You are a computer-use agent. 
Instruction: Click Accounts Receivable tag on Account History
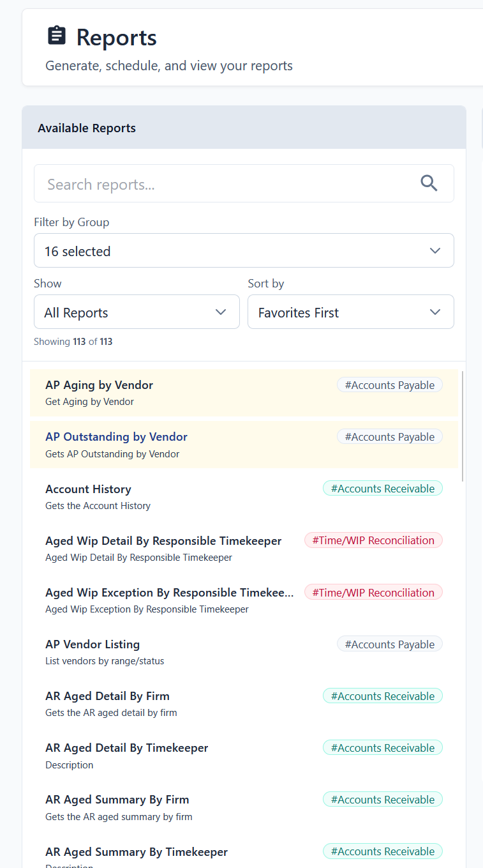click(382, 489)
